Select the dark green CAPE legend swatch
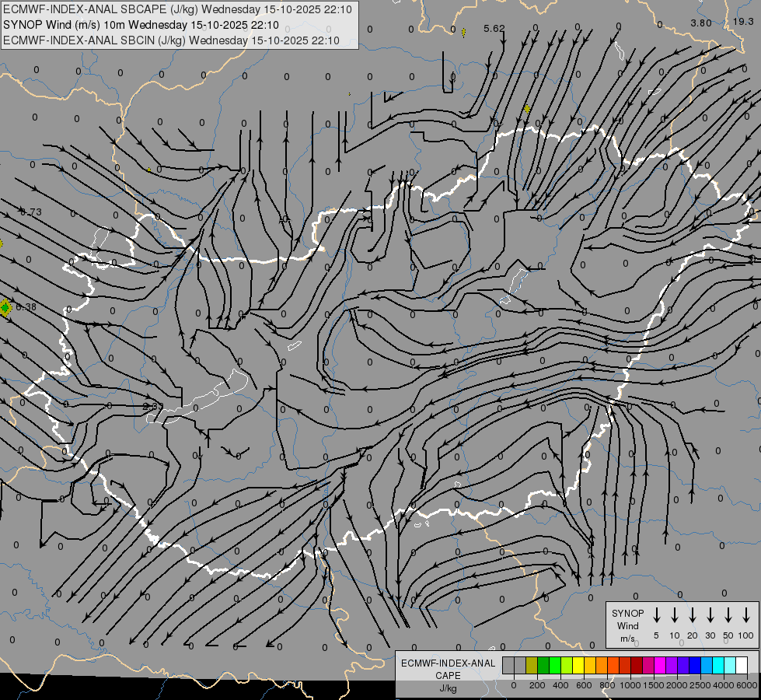Image resolution: width=761 pixels, height=700 pixels. point(543,665)
